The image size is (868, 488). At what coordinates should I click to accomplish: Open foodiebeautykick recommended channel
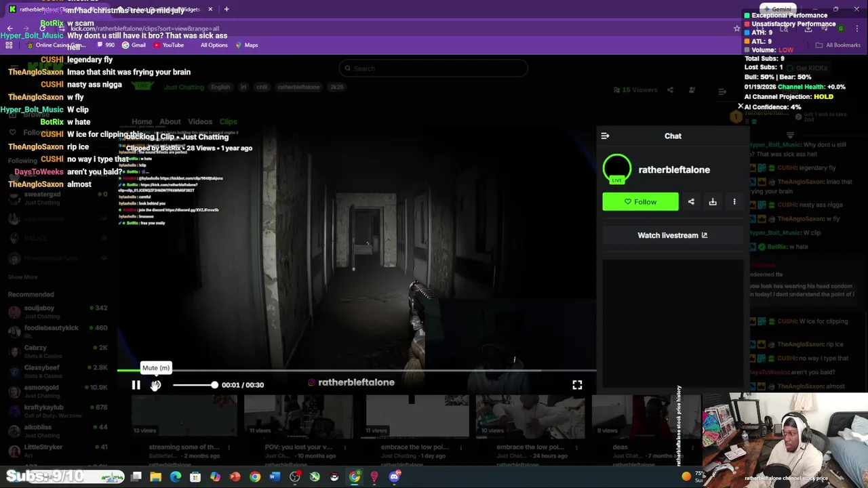pyautogui.click(x=58, y=331)
